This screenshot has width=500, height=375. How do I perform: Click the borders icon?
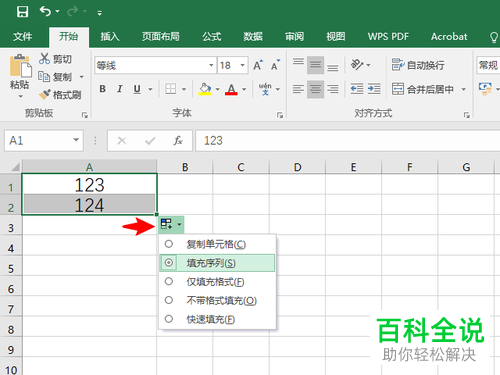(x=171, y=89)
